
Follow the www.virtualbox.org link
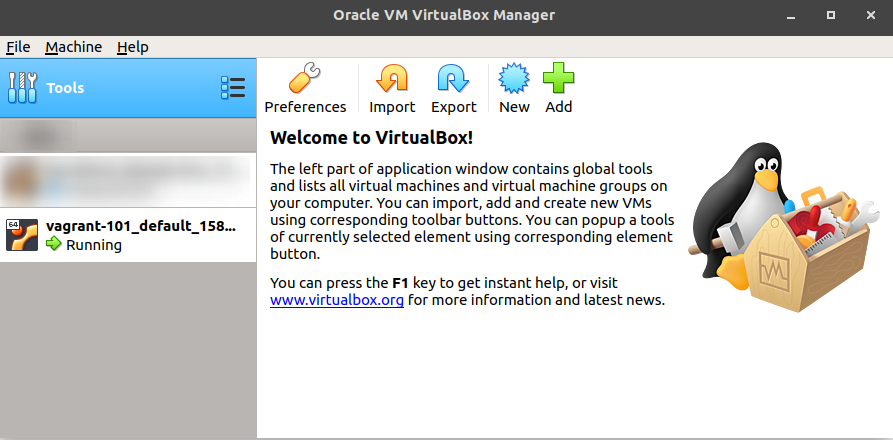[337, 299]
